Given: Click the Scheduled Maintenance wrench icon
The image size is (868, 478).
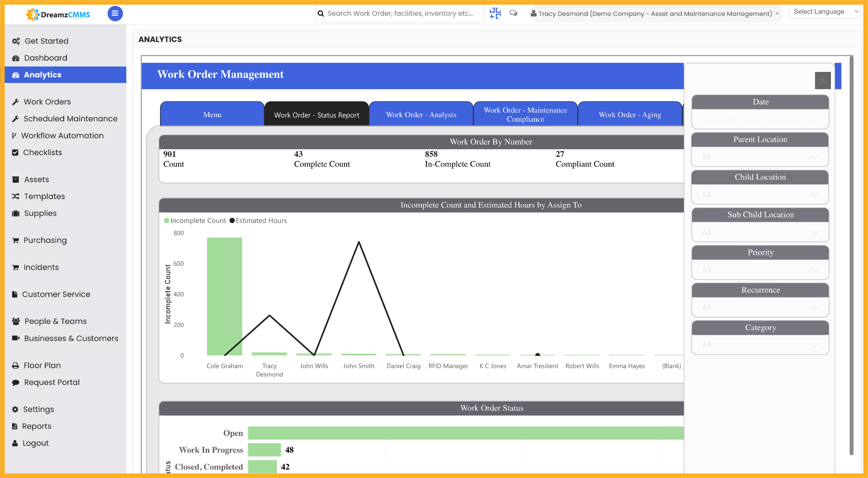Looking at the screenshot, I should pyautogui.click(x=15, y=118).
